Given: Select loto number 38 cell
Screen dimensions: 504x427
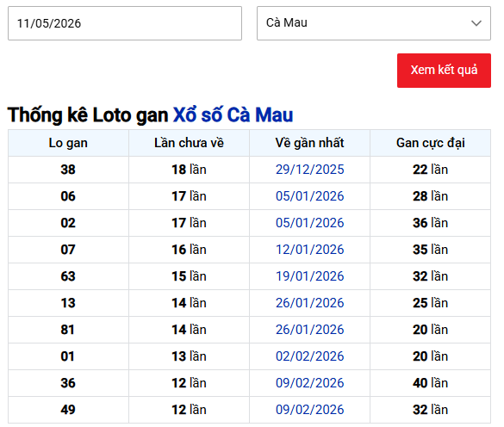Looking at the screenshot, I should tap(68, 170).
